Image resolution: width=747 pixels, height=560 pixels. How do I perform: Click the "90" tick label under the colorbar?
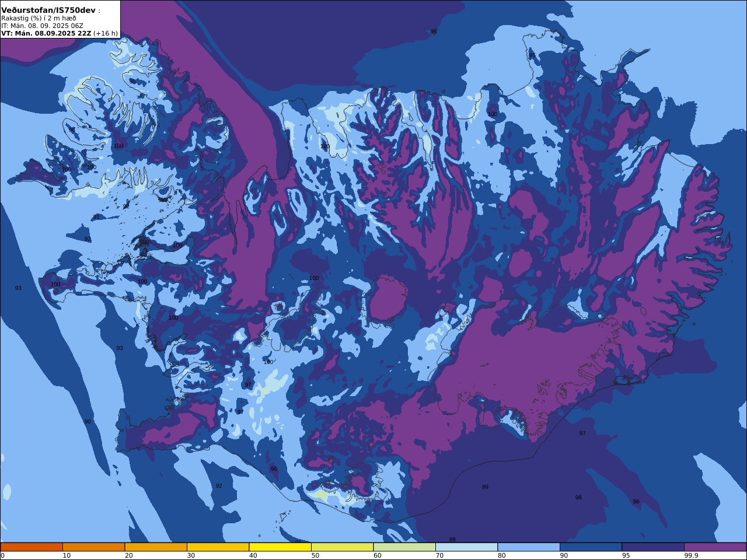(x=564, y=555)
